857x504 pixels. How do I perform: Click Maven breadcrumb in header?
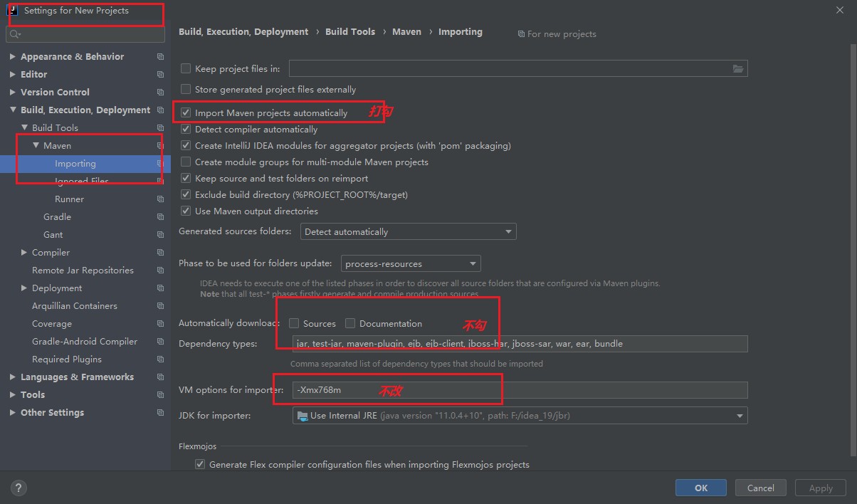(406, 32)
